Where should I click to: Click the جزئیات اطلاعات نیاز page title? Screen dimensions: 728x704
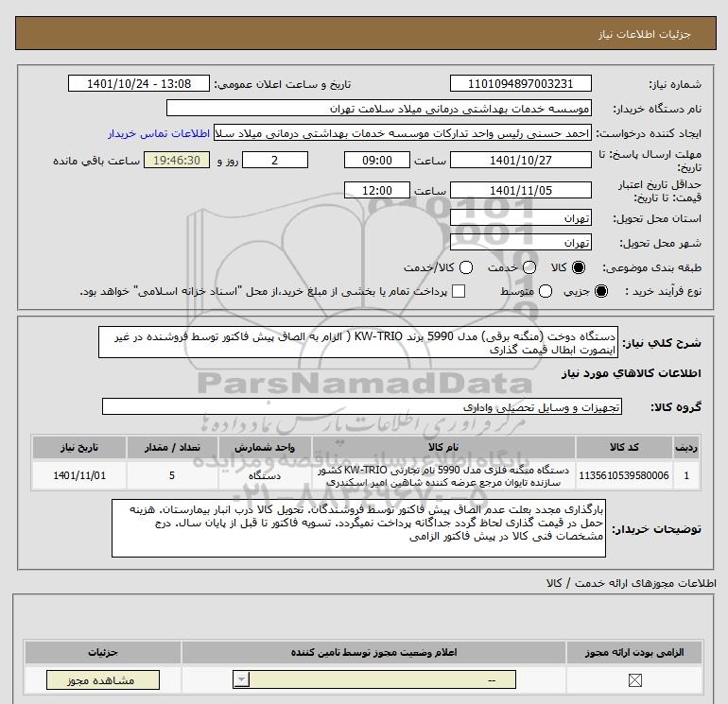click(x=645, y=34)
